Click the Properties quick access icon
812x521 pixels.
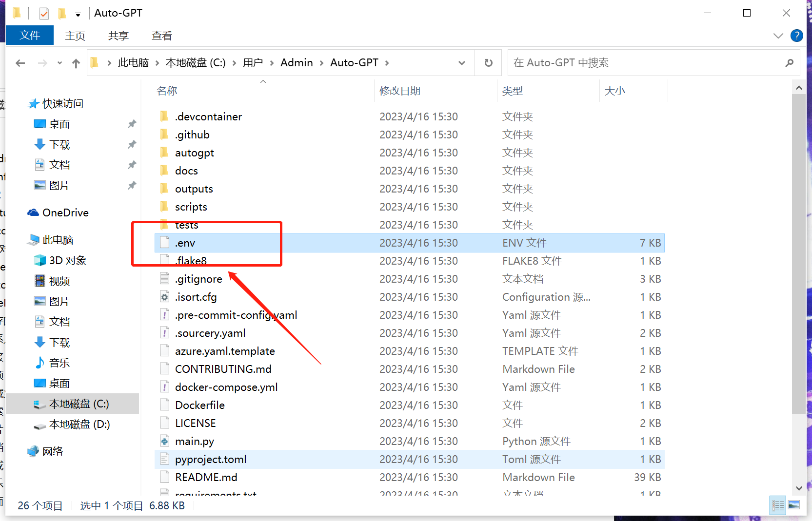click(x=44, y=13)
